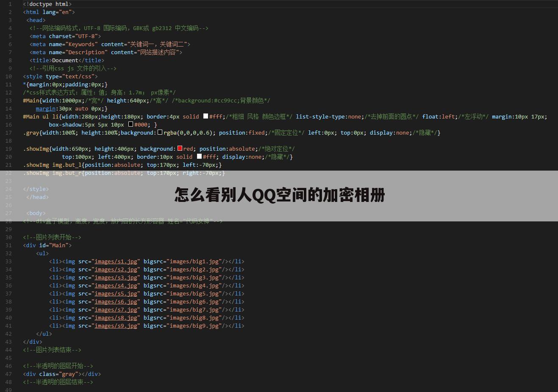Click the 半透明的图层开始 comment
The width and height of the screenshot is (558, 392).
click(x=58, y=366)
